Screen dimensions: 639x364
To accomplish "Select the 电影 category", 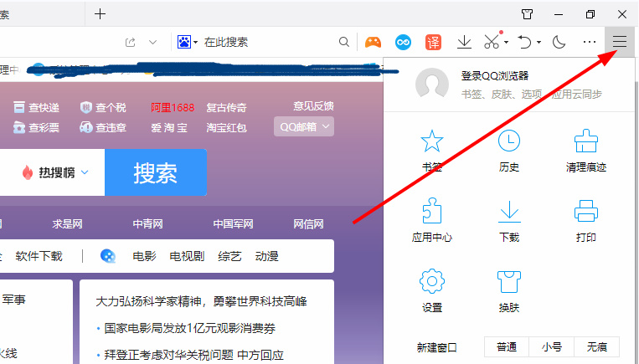I will (x=144, y=256).
